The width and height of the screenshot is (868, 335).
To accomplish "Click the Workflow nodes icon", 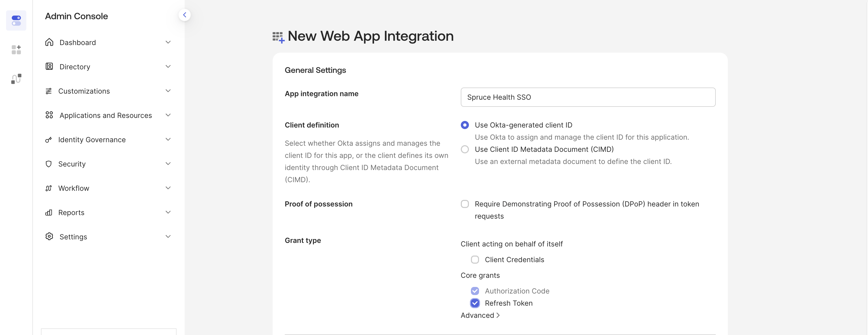I will tap(49, 188).
